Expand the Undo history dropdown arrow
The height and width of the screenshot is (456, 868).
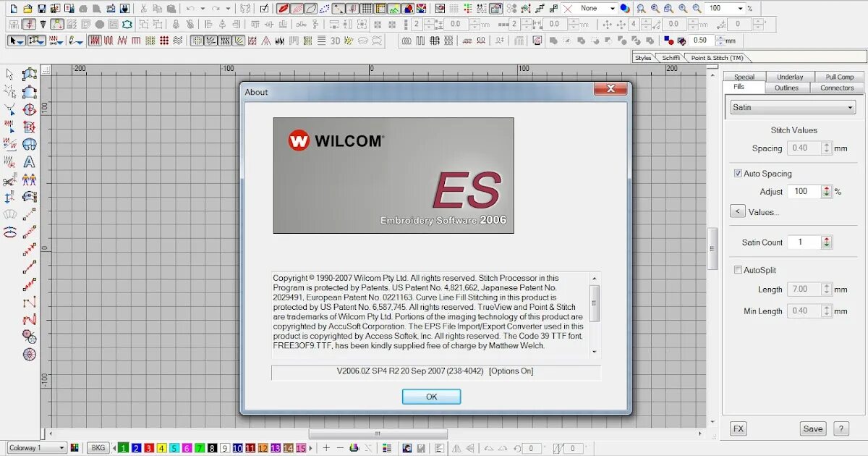click(x=202, y=9)
